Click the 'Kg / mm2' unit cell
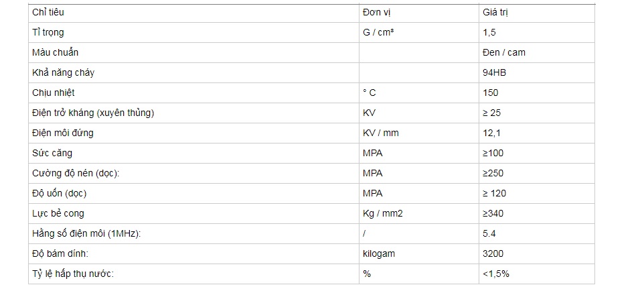 [383, 213]
